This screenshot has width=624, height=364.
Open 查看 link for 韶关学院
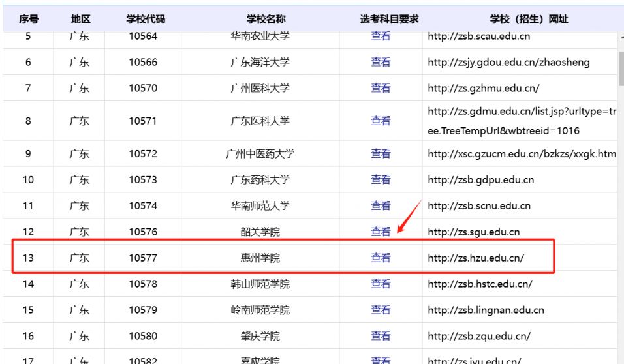pyautogui.click(x=381, y=232)
